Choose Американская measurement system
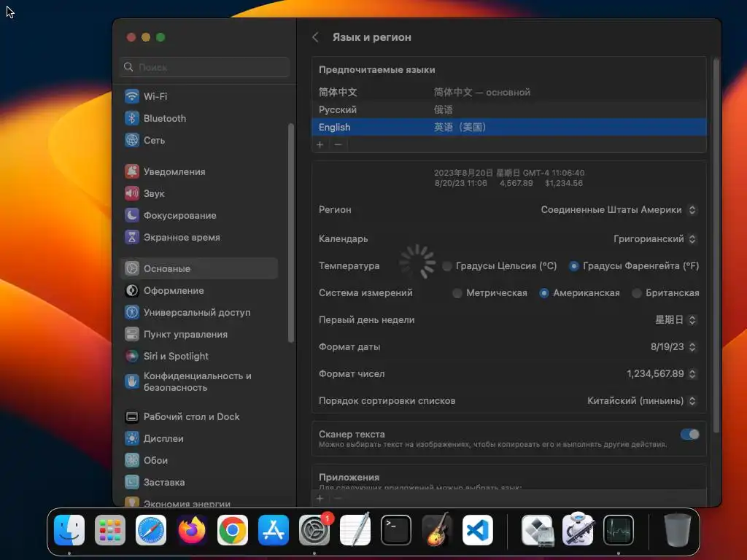Viewport: 747px width, 560px height. pyautogui.click(x=544, y=293)
